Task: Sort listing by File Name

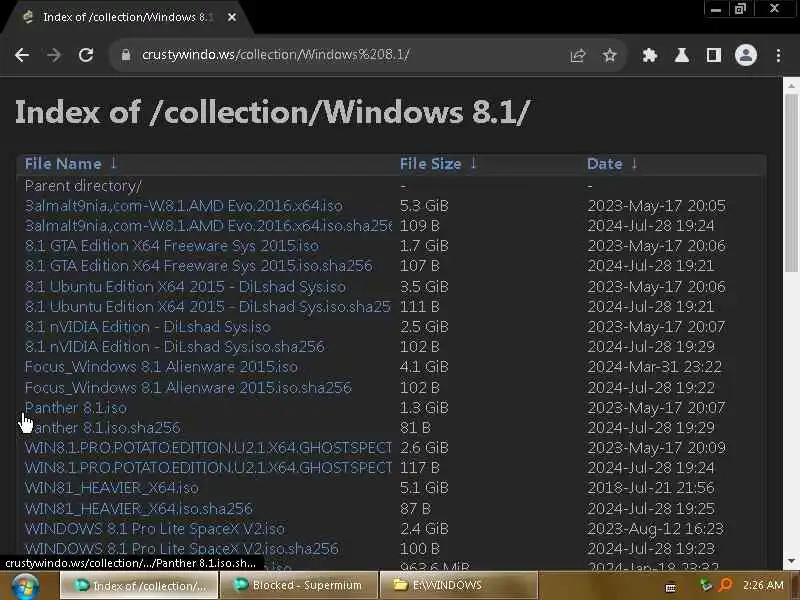Action: click(63, 164)
